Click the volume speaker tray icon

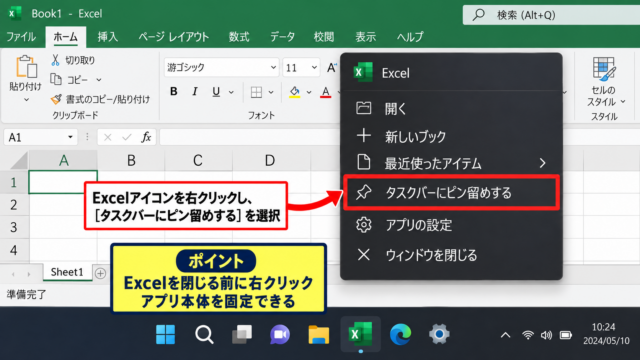point(546,335)
